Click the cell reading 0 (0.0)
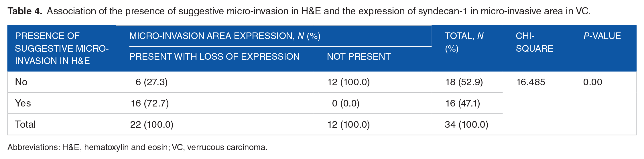 346,103
